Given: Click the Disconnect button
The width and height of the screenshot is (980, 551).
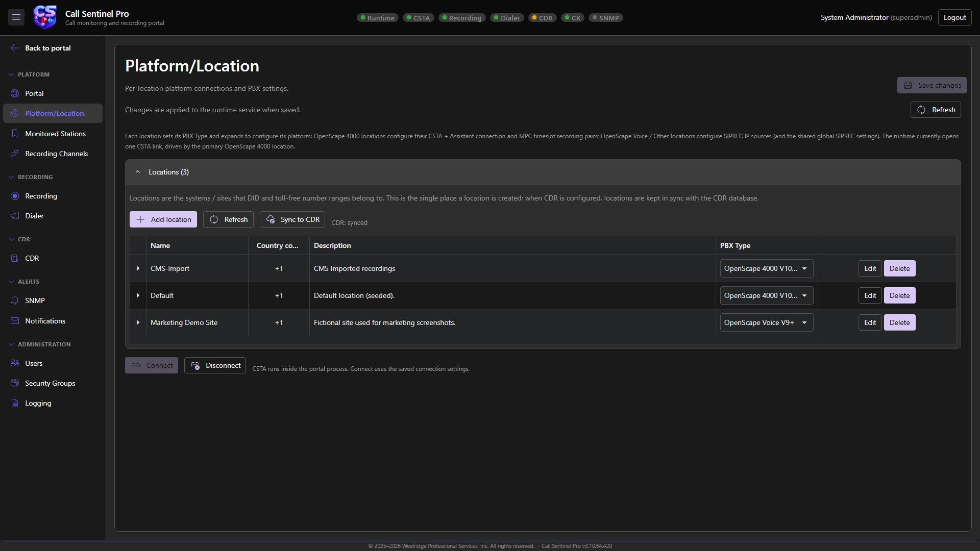Looking at the screenshot, I should click(x=215, y=365).
